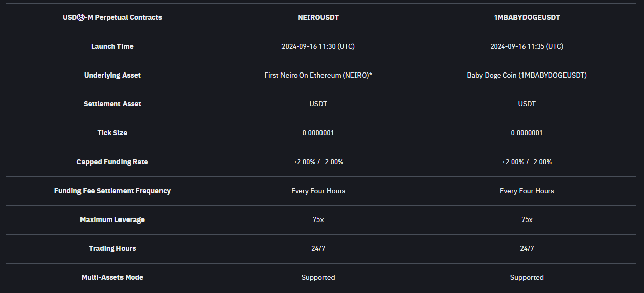Select Baby Doge Coin (1MBABYDOGEUSDT) text

click(x=527, y=75)
